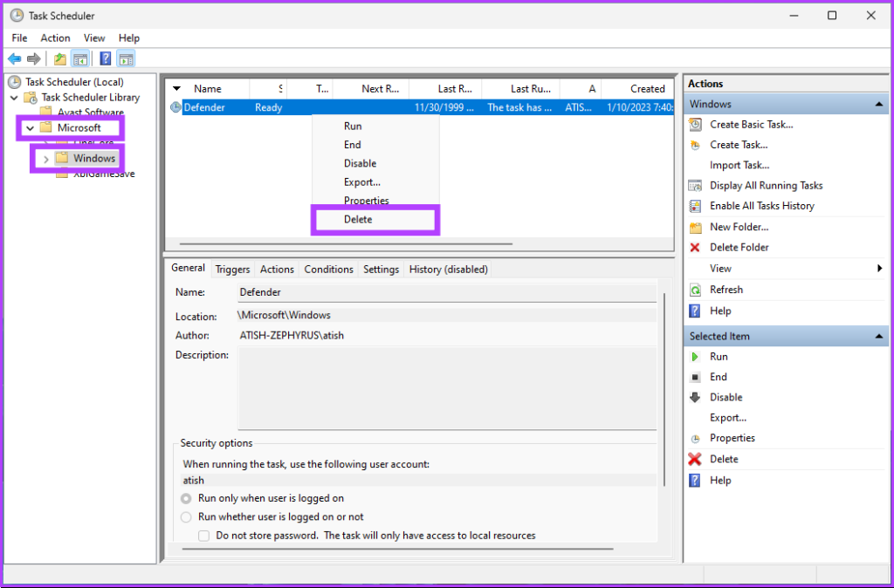The image size is (894, 588).
Task: Click the red Delete icon in Selected Item
Action: pos(695,459)
